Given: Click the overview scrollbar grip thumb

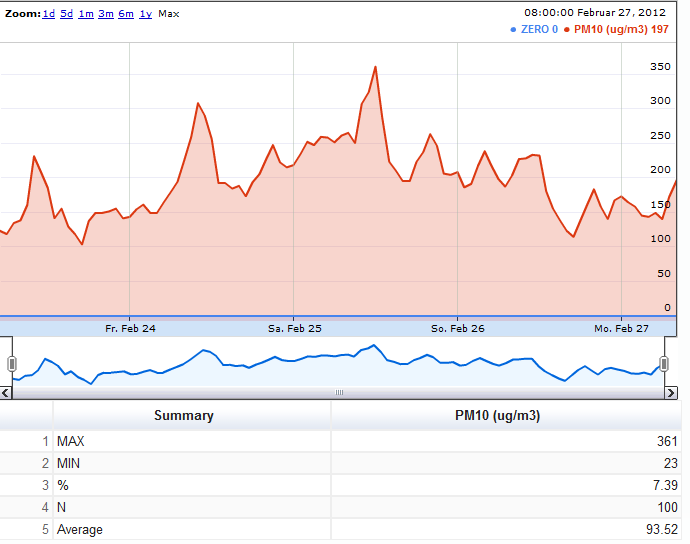Looking at the screenshot, I should 339,393.
